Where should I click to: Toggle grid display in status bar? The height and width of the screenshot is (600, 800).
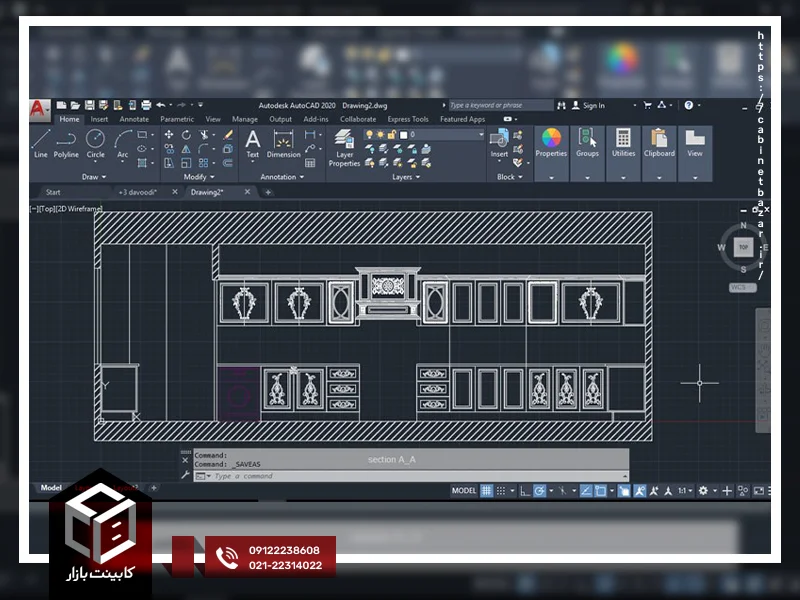[x=487, y=491]
